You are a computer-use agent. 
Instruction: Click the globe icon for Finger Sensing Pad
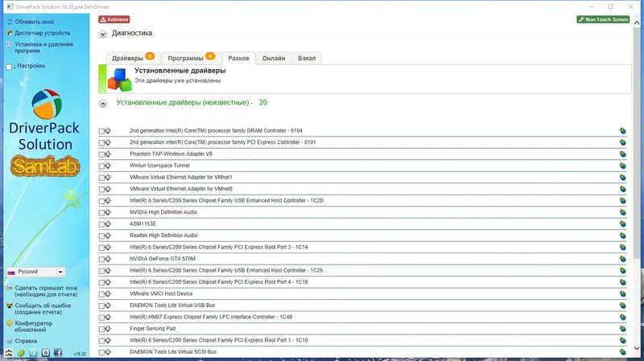pos(622,329)
